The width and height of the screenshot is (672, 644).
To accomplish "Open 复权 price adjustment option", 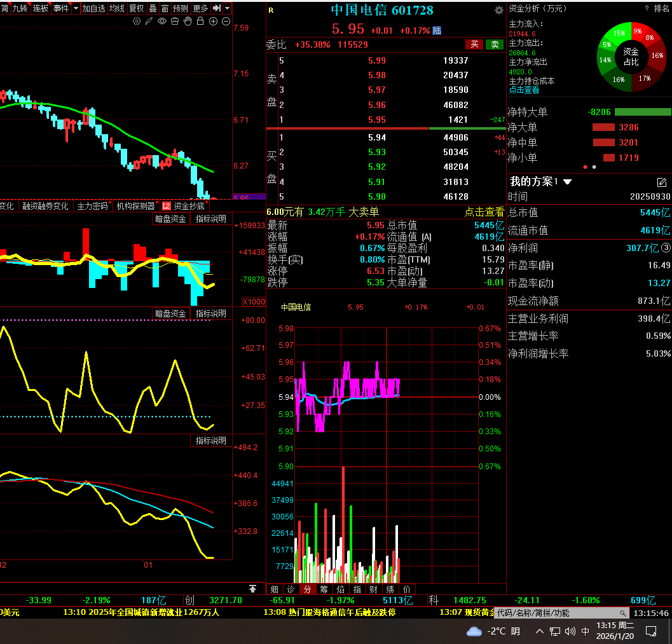I will (137, 8).
